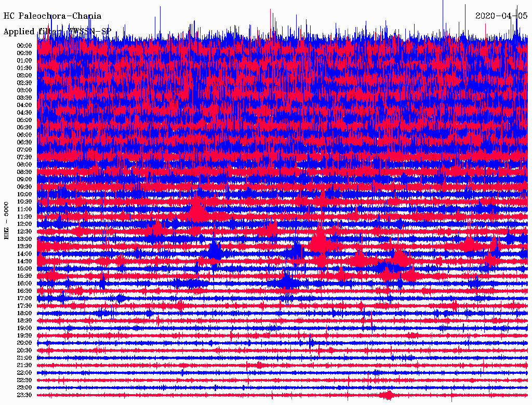
Task: Select the 04:00 time label
Action: click(x=24, y=105)
